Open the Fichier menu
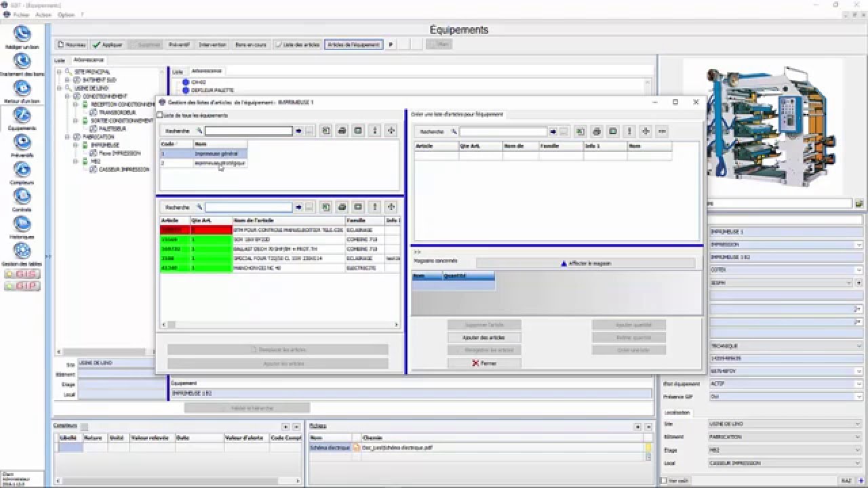 coord(21,14)
